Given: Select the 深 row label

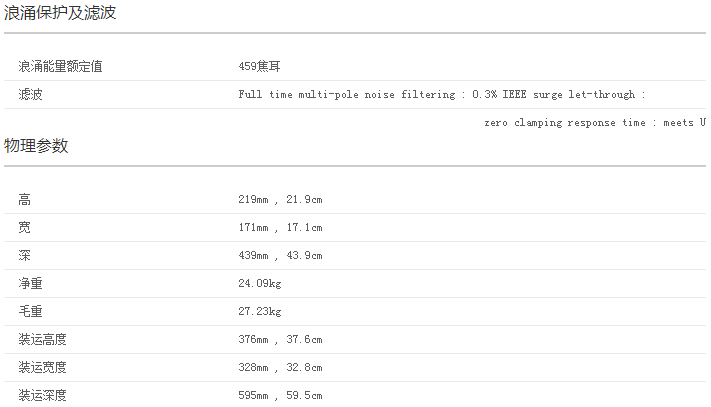Looking at the screenshot, I should coord(24,256).
